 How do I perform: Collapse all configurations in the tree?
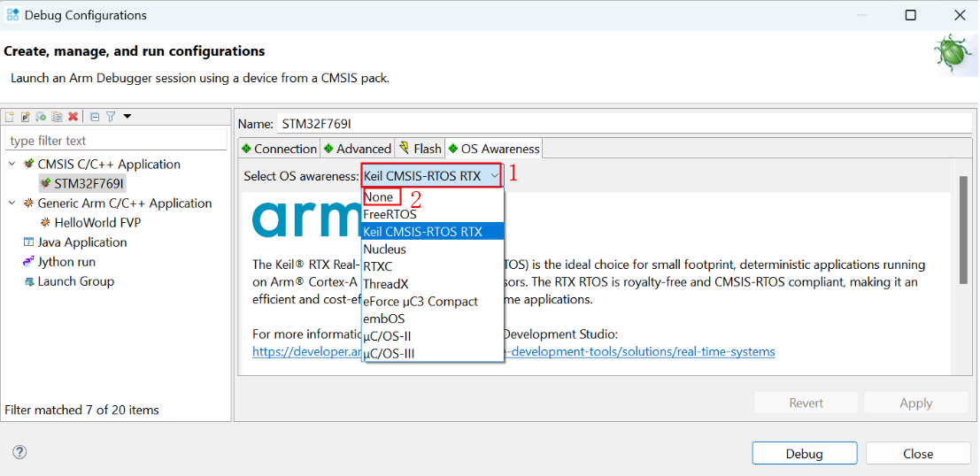[x=95, y=117]
